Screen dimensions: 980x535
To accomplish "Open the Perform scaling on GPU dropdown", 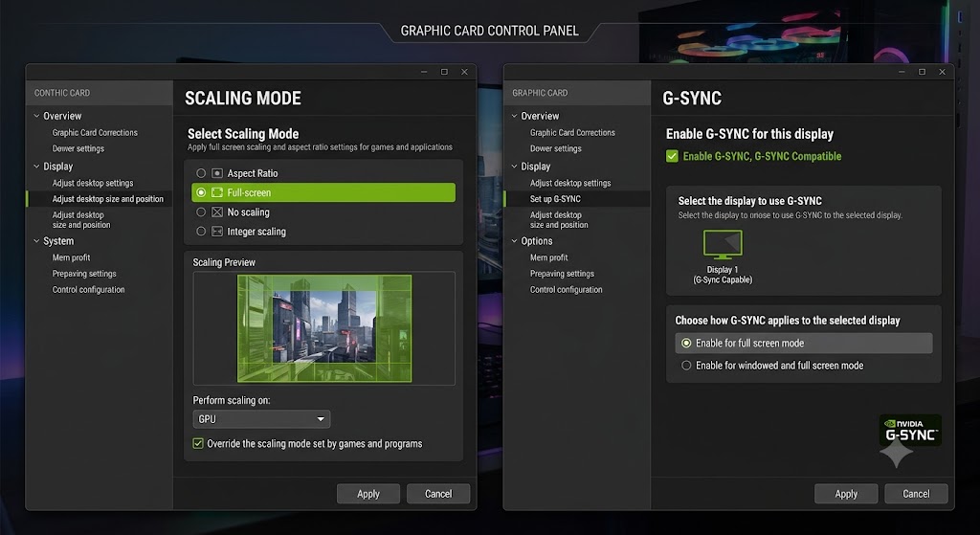I will (x=261, y=419).
